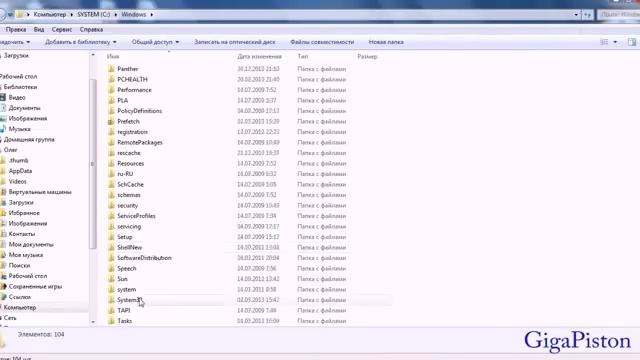Sort by Дата изменения column header

coord(260,56)
